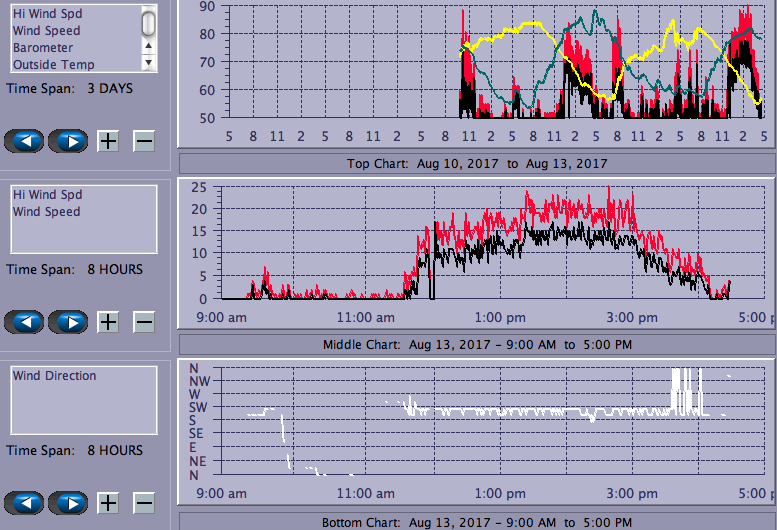Screen dimensions: 777x530
Task: Click the top chart's right arrow button
Action: coord(69,141)
